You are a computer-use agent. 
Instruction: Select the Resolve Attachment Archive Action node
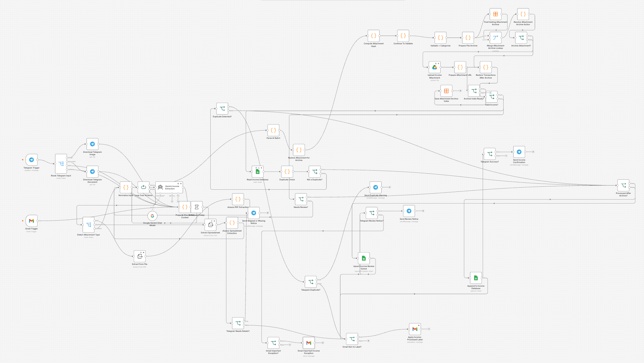coord(523,14)
